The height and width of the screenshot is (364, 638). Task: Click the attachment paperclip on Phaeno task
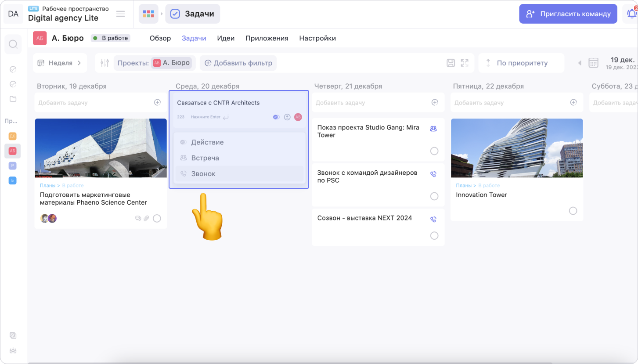pyautogui.click(x=147, y=218)
